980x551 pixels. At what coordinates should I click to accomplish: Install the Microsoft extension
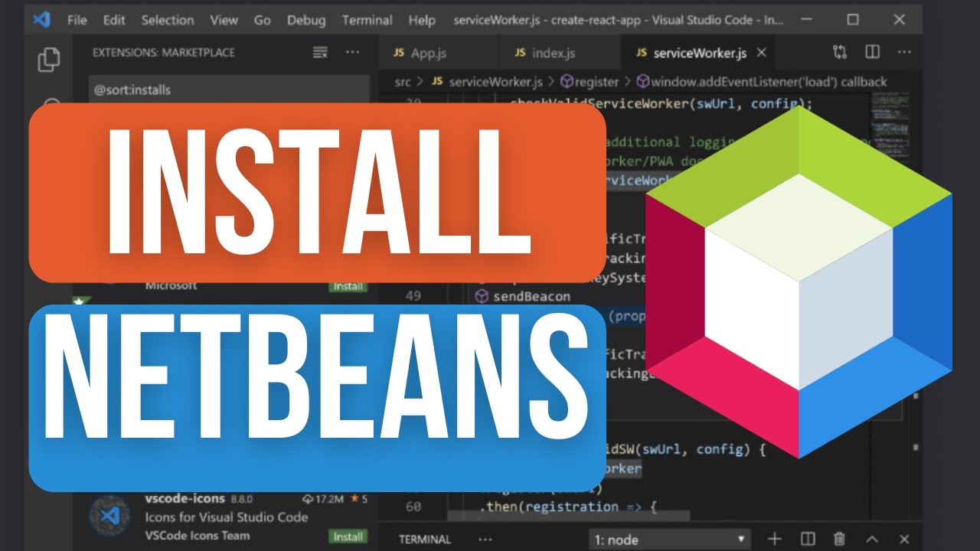pos(348,286)
